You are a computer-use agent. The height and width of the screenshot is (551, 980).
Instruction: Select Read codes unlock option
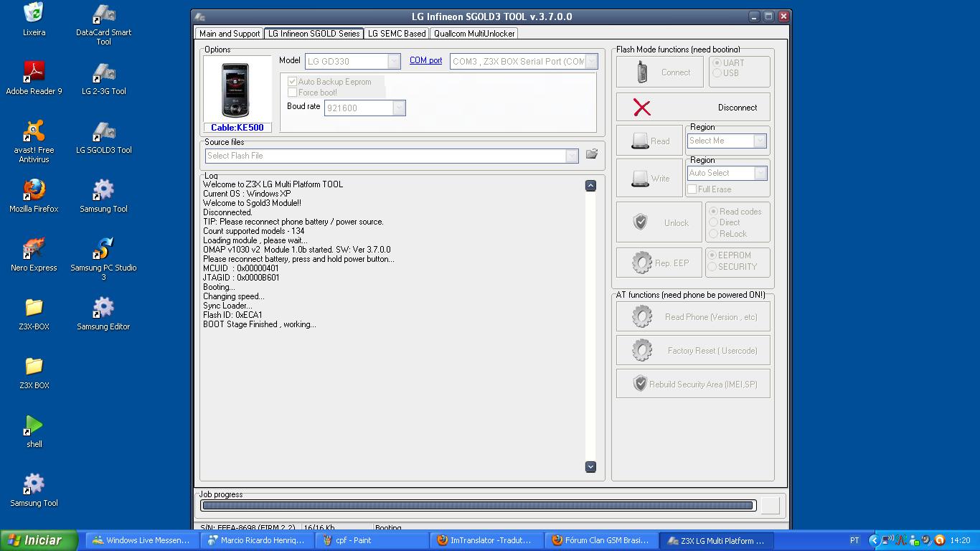713,212
